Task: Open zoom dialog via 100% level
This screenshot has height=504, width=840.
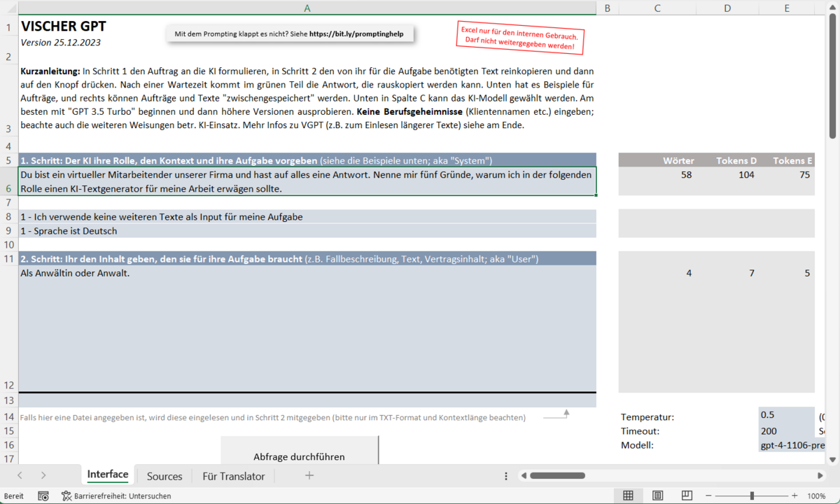Action: click(x=816, y=496)
